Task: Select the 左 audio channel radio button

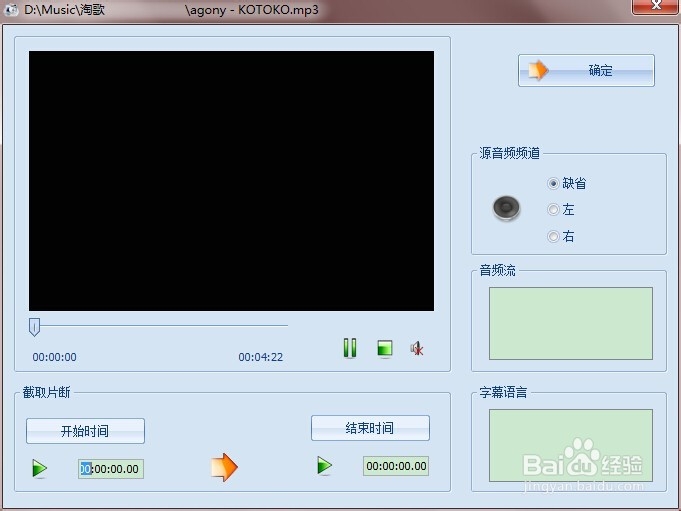Action: click(x=553, y=210)
